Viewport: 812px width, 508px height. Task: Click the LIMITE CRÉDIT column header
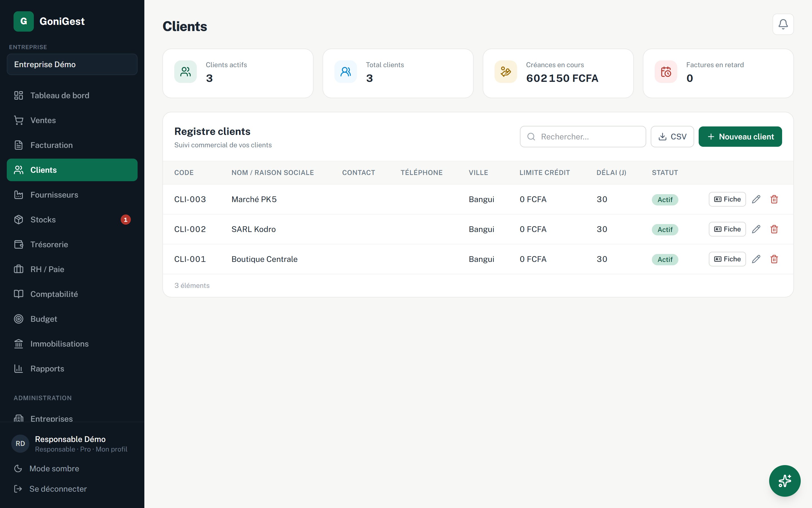pos(545,173)
